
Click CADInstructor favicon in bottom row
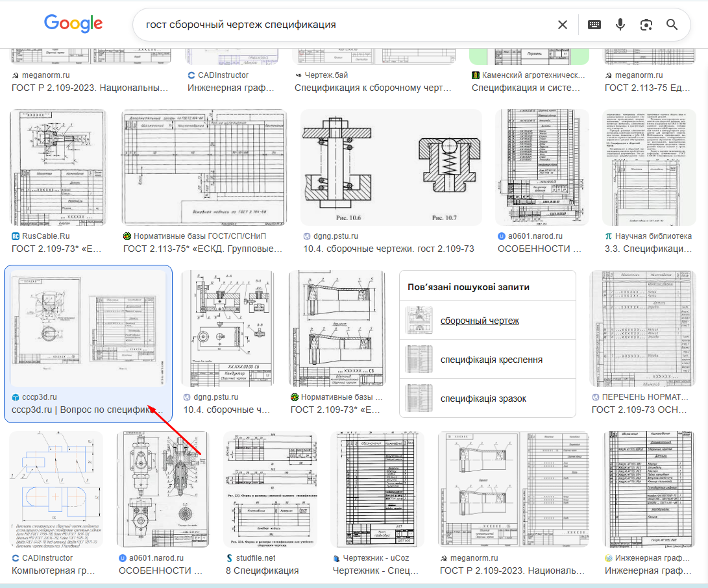[16, 558]
